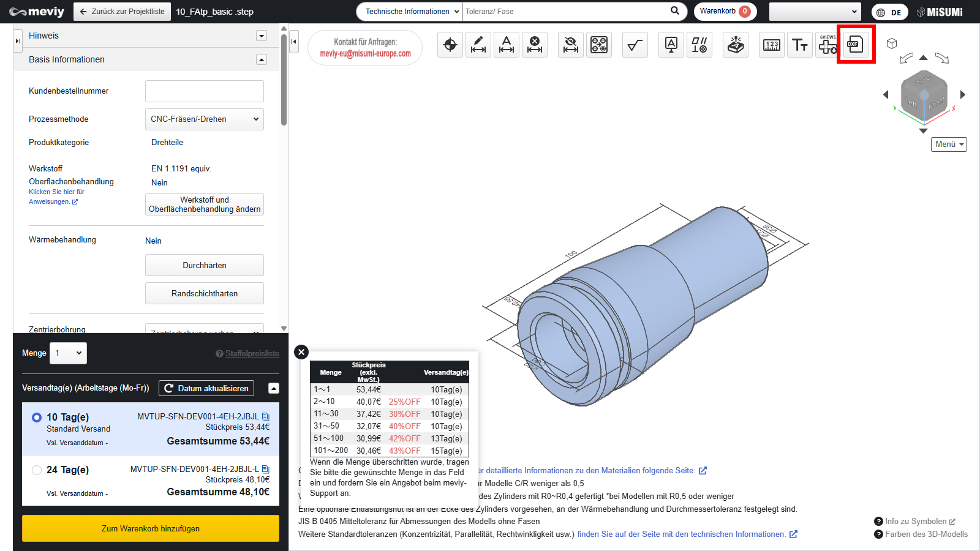Click the Warenkorb cart button

pyautogui.click(x=725, y=12)
